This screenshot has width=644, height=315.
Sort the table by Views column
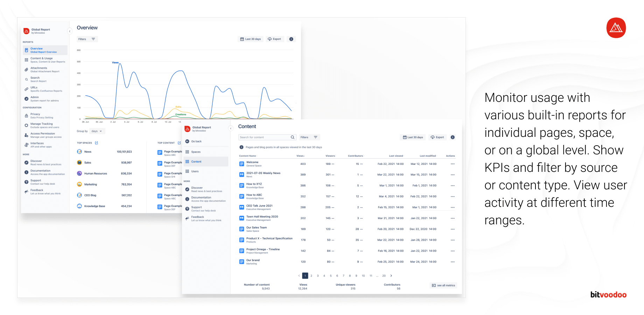[x=301, y=156]
